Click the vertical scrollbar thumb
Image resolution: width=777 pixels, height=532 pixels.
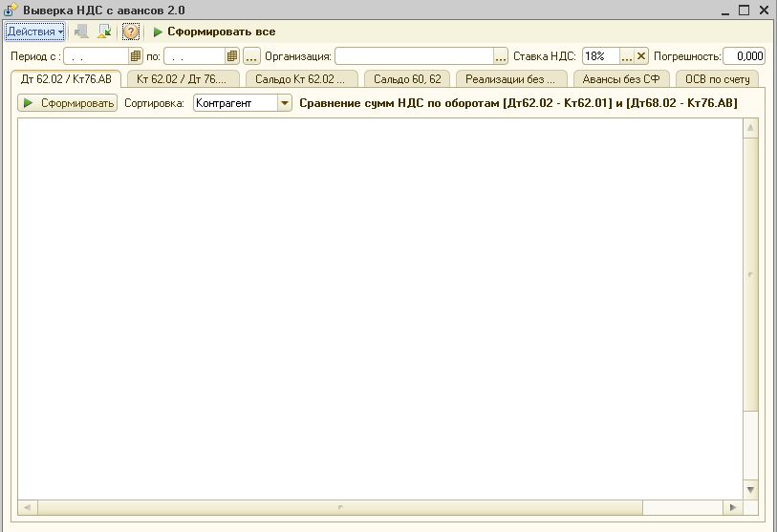(751, 274)
